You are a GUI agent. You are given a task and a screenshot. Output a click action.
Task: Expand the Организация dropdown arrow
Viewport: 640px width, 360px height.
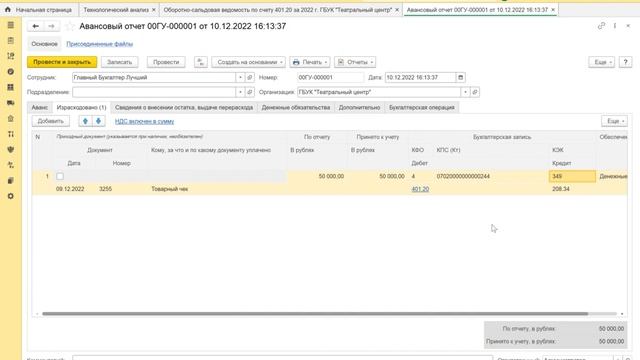point(465,92)
